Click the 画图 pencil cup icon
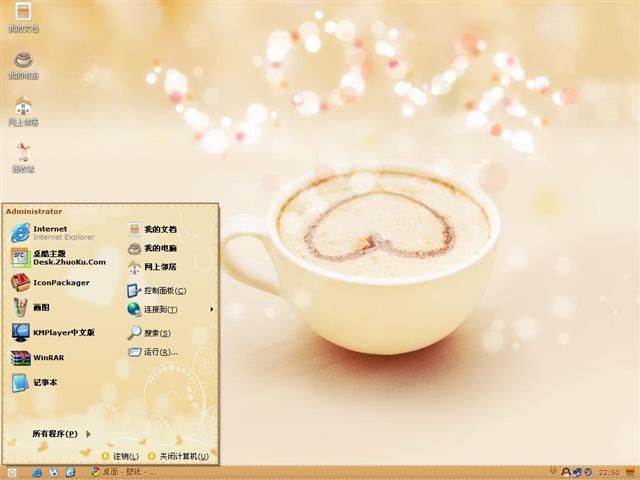Viewport: 640px width, 480px height. coord(20,307)
